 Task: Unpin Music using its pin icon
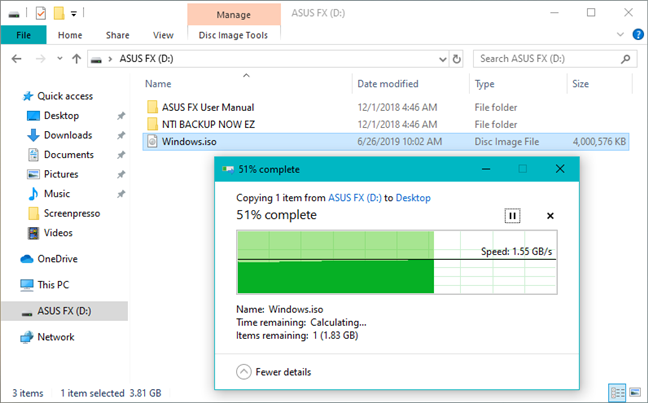pos(121,193)
